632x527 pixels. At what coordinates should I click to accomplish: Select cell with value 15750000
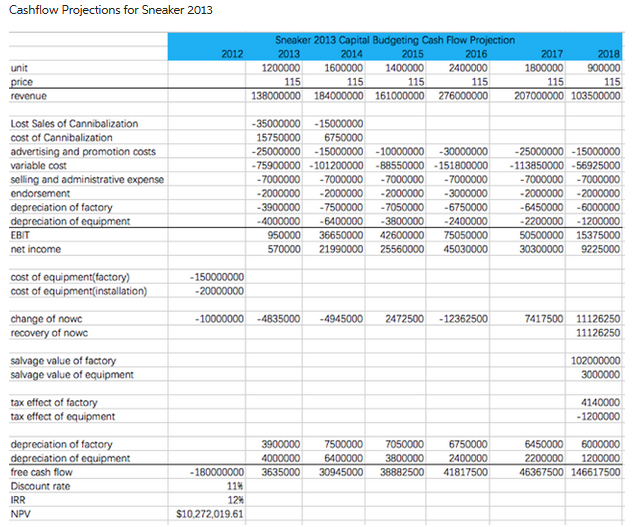[279, 137]
